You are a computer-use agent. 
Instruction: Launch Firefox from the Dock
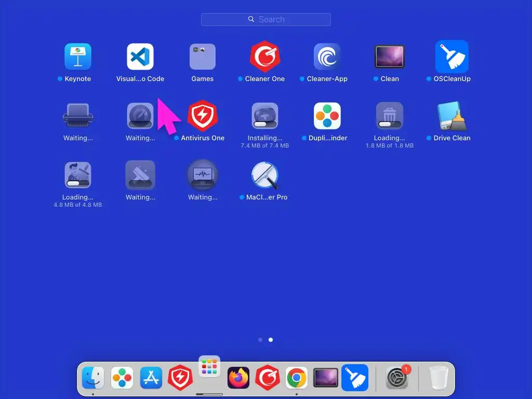[x=238, y=378]
